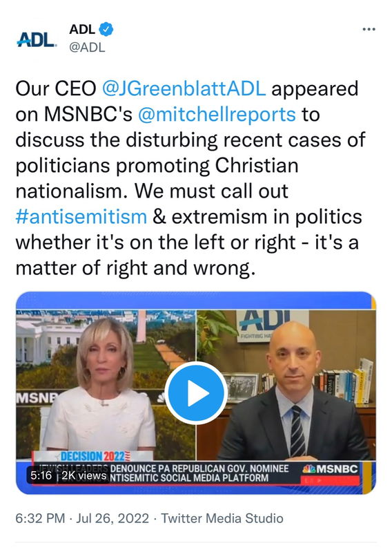
Task: Click the ADL display name
Action: pyautogui.click(x=82, y=29)
